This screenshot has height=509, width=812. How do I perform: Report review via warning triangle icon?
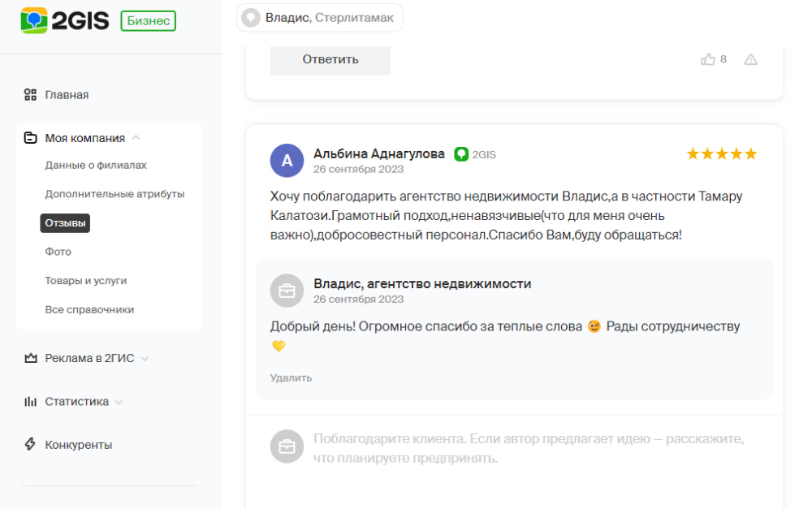[x=750, y=59]
